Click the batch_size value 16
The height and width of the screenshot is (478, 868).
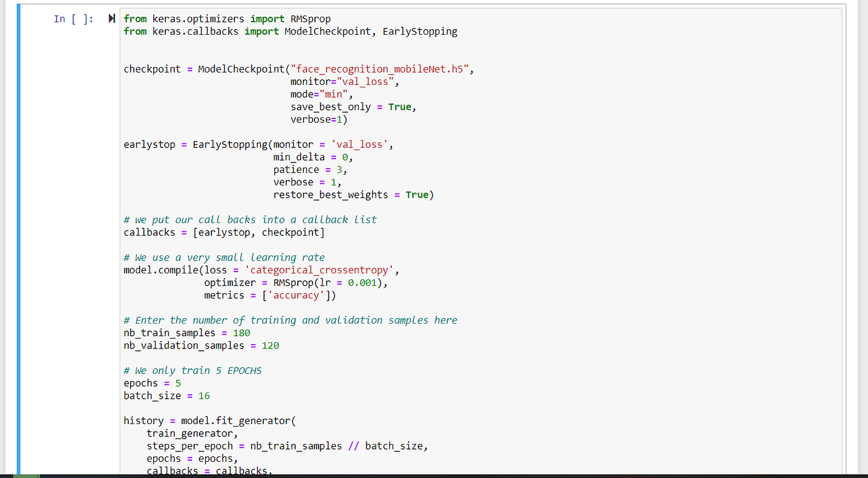pyautogui.click(x=205, y=396)
